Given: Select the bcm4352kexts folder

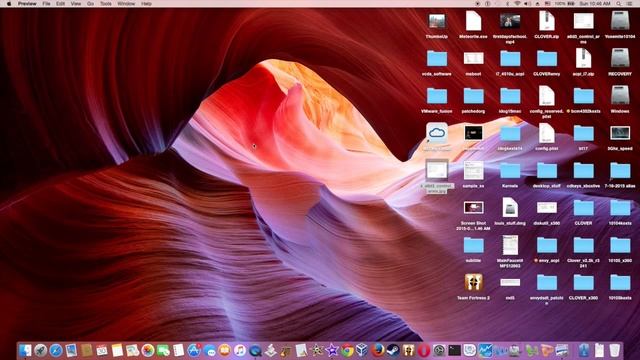Looking at the screenshot, I should tap(583, 96).
